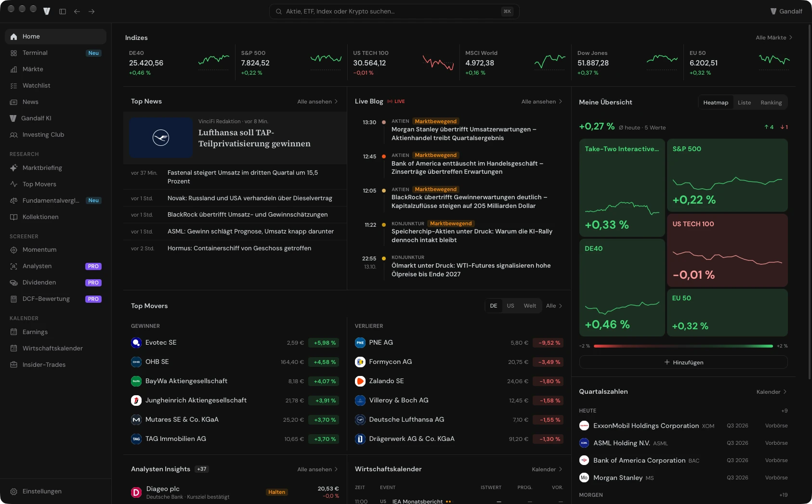Image resolution: width=812 pixels, height=504 pixels.
Task: Switch Meine Übersicht to Liste view
Action: (x=744, y=103)
